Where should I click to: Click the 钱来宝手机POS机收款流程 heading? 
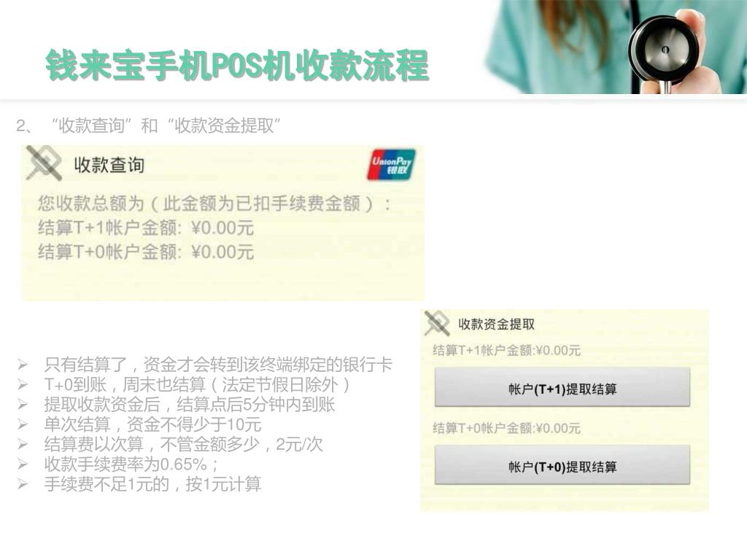pos(237,65)
